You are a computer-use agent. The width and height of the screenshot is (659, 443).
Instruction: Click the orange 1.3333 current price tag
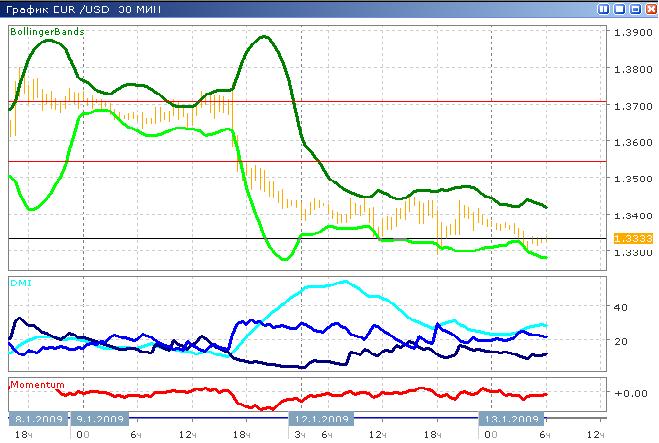coord(628,239)
